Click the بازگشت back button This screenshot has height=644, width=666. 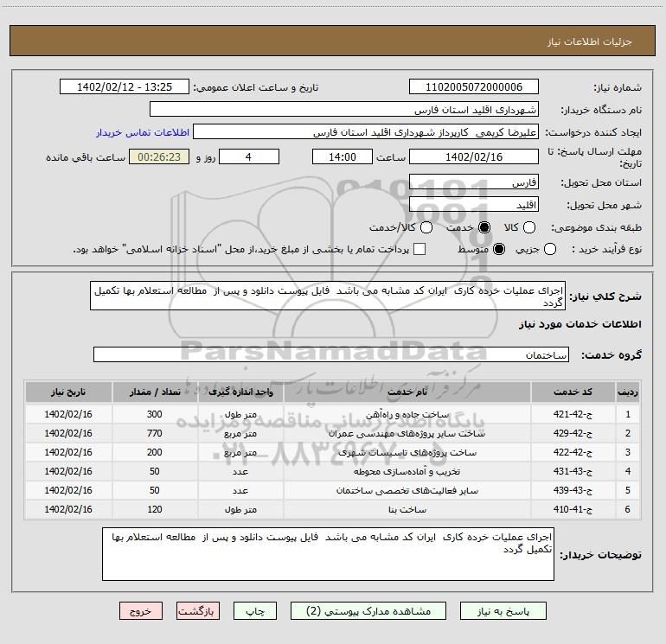tap(198, 611)
